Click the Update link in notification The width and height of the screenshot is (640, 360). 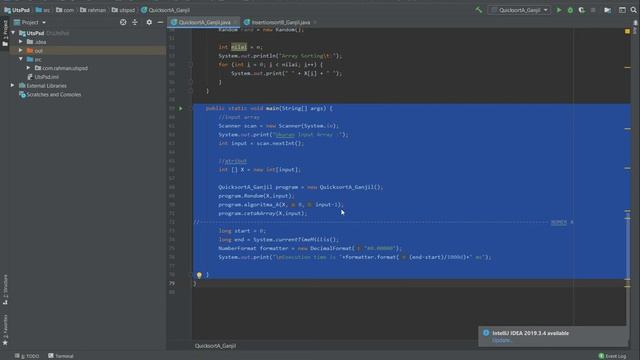[x=501, y=340]
